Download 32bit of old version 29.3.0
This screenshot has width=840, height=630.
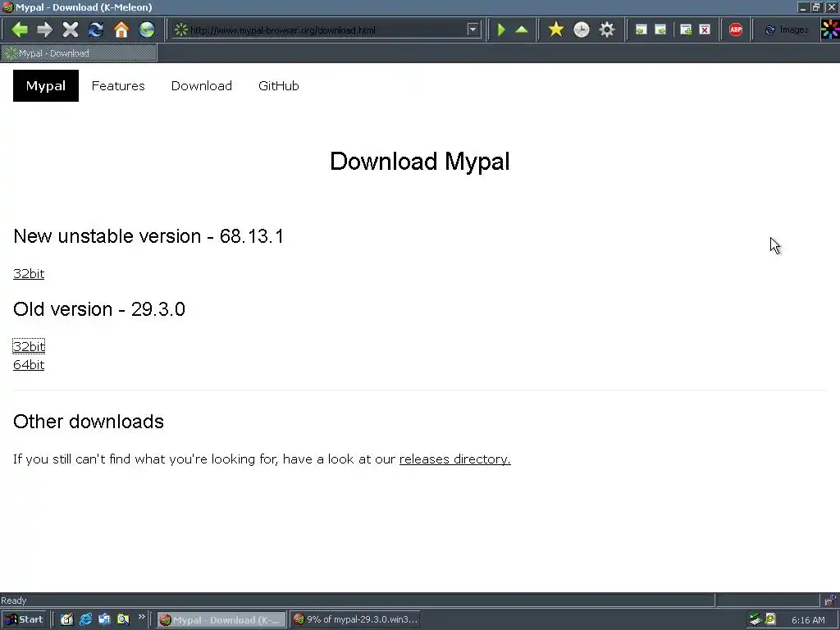29,347
